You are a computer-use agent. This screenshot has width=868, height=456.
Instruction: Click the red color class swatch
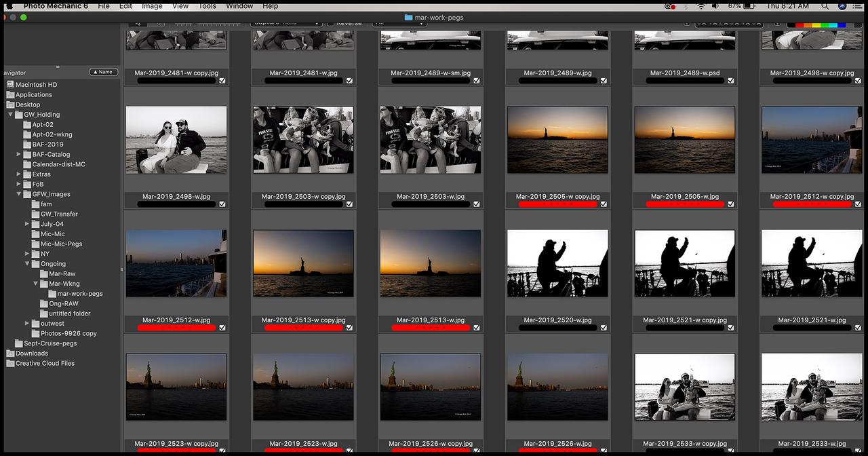pos(798,24)
